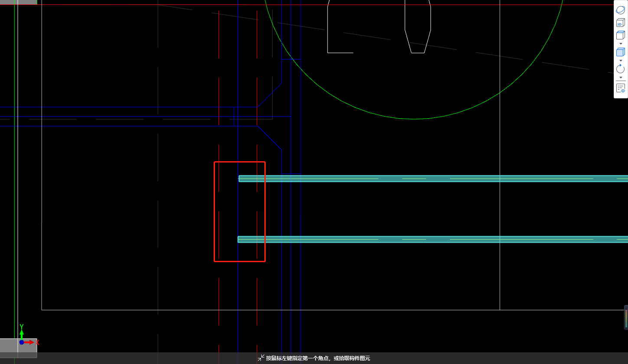Activate the dynamic orbit view icon
This screenshot has width=628, height=364.
pyautogui.click(x=621, y=10)
